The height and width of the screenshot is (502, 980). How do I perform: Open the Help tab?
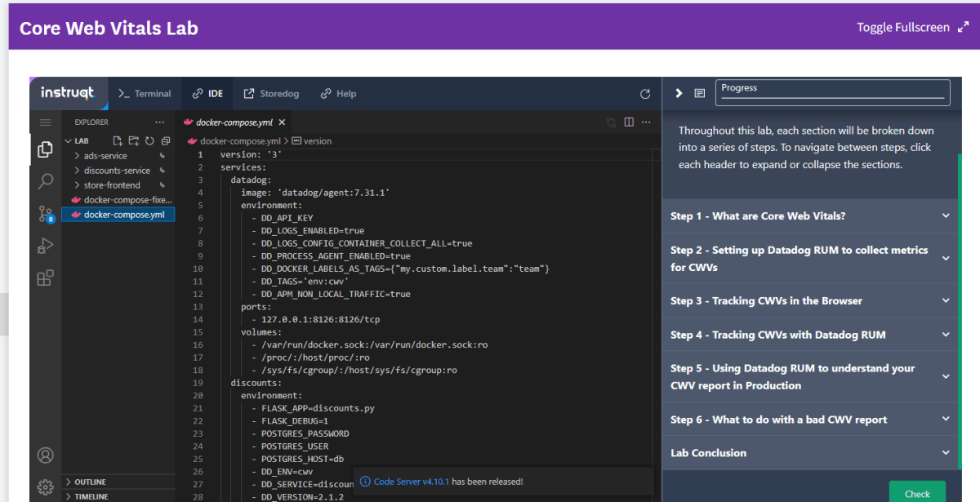338,94
